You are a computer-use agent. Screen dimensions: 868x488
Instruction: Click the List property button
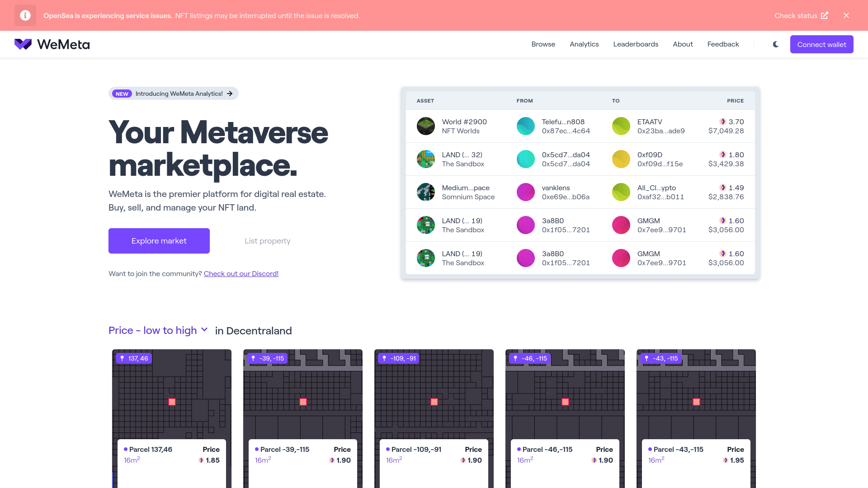click(268, 241)
